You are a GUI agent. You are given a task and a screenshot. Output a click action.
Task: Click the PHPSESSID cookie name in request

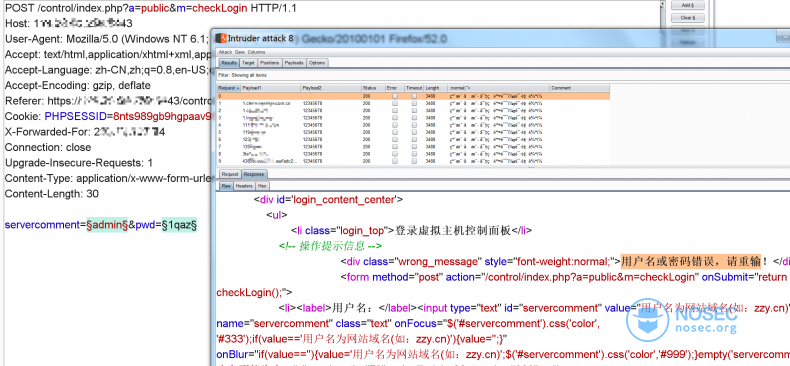[x=76, y=116]
